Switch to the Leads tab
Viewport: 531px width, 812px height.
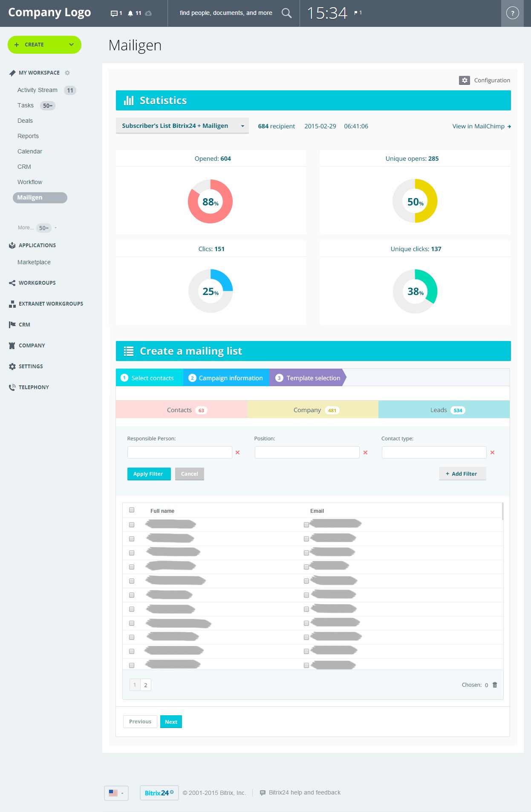[444, 410]
